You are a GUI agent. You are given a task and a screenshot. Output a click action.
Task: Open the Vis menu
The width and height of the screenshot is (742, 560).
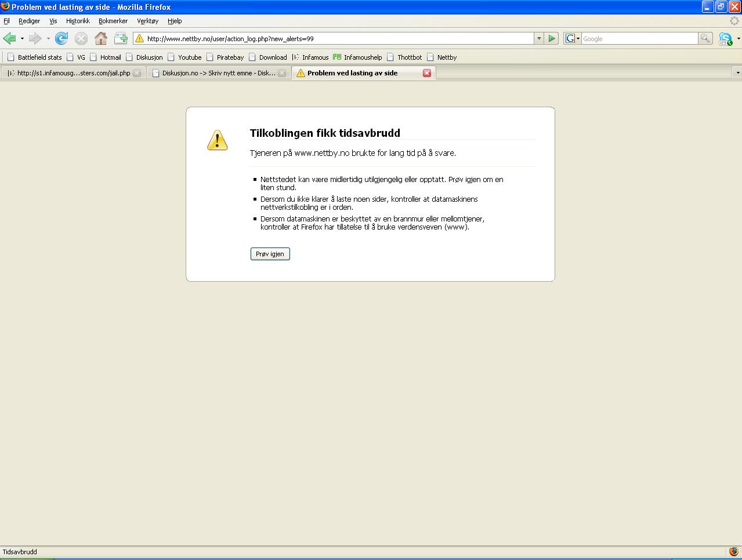pyautogui.click(x=53, y=21)
